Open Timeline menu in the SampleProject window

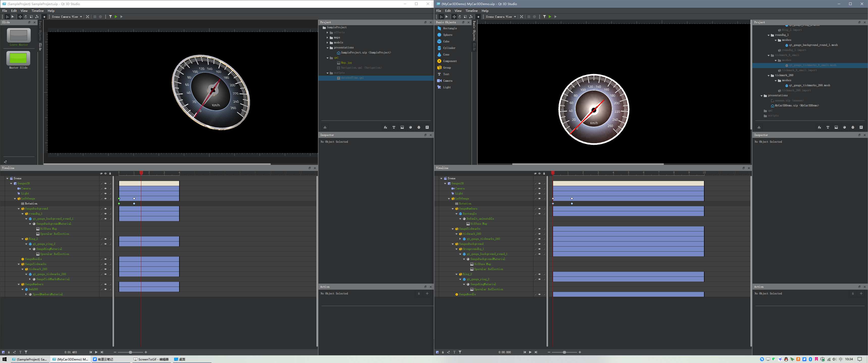[x=37, y=11]
